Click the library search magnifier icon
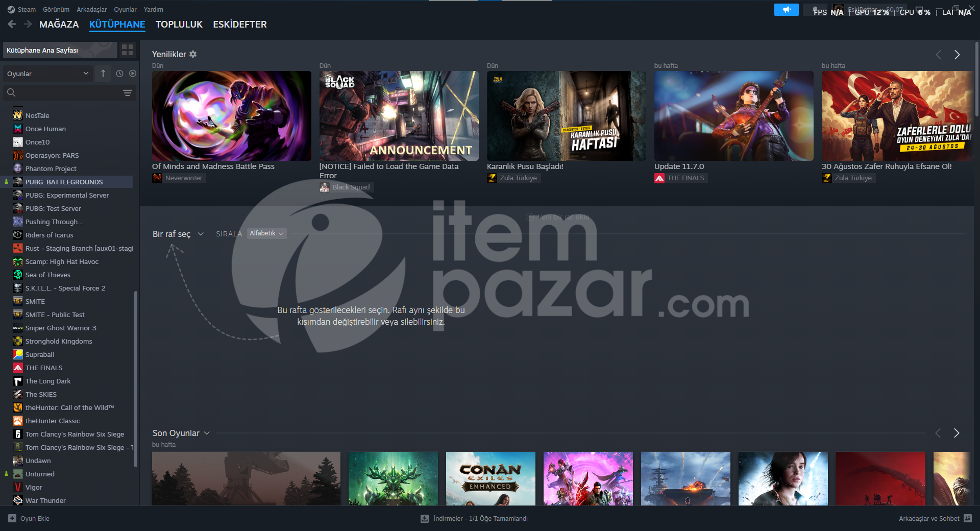The height and width of the screenshot is (531, 980). tap(11, 92)
